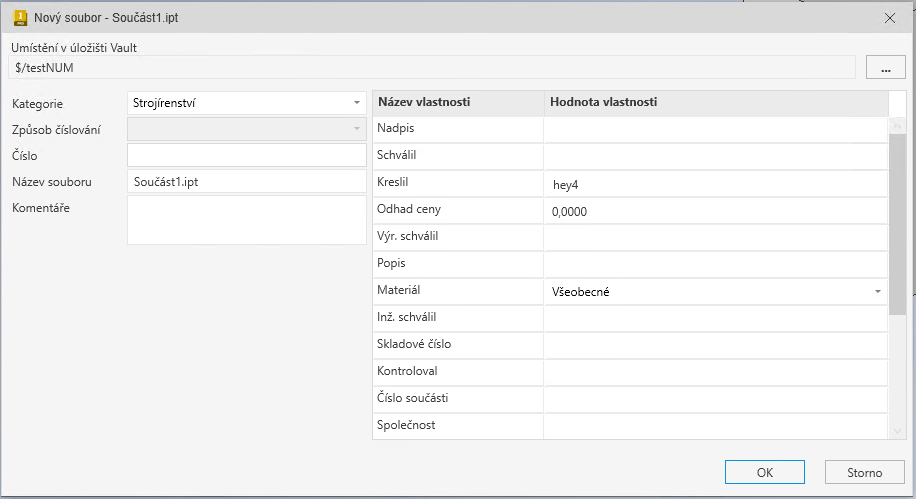Click the Vault application icon in title bar
The width and height of the screenshot is (916, 499).
point(19,18)
